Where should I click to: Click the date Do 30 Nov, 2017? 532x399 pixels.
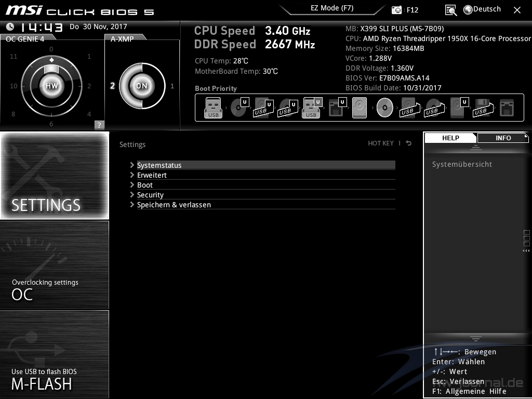(x=98, y=26)
